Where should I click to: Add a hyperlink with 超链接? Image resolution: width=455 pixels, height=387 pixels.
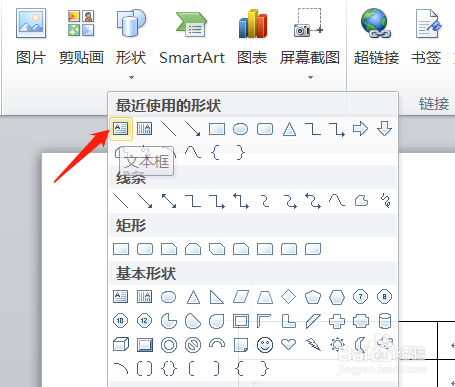click(376, 37)
